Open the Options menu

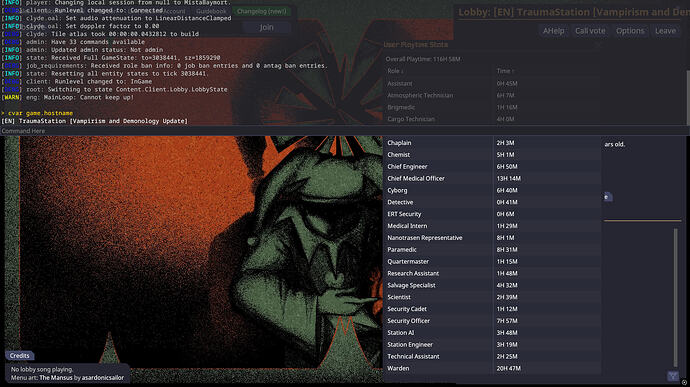pyautogui.click(x=630, y=31)
